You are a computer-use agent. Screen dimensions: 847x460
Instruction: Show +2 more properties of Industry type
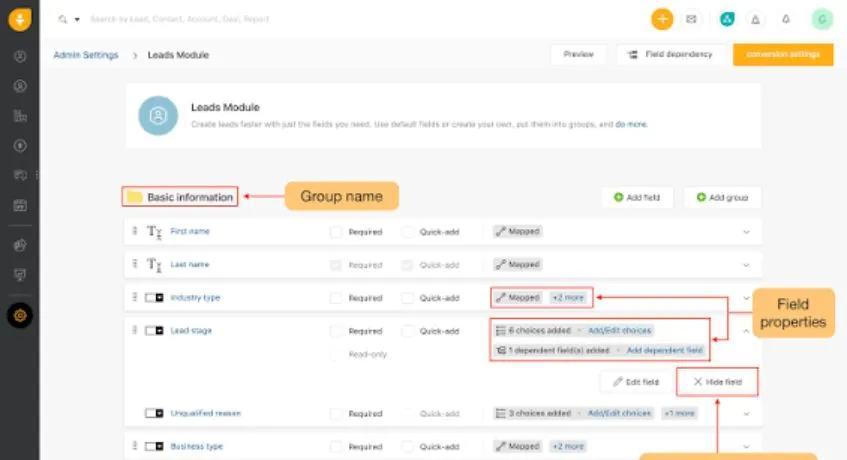[x=568, y=297]
